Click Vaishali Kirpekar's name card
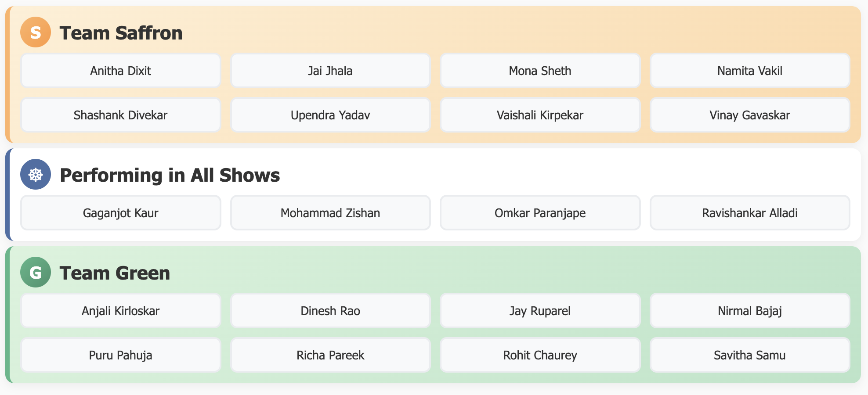 point(540,115)
